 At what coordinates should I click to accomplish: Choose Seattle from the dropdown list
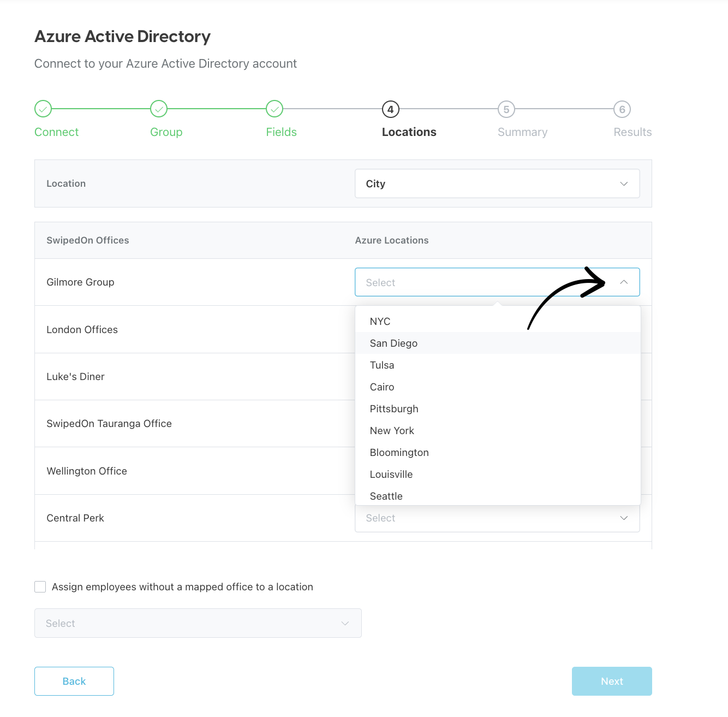386,496
